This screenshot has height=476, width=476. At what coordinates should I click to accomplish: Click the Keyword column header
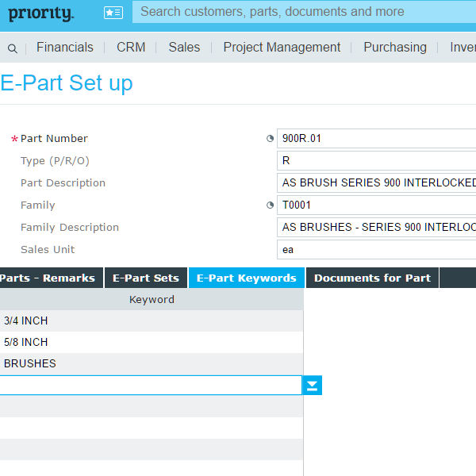[x=152, y=299]
